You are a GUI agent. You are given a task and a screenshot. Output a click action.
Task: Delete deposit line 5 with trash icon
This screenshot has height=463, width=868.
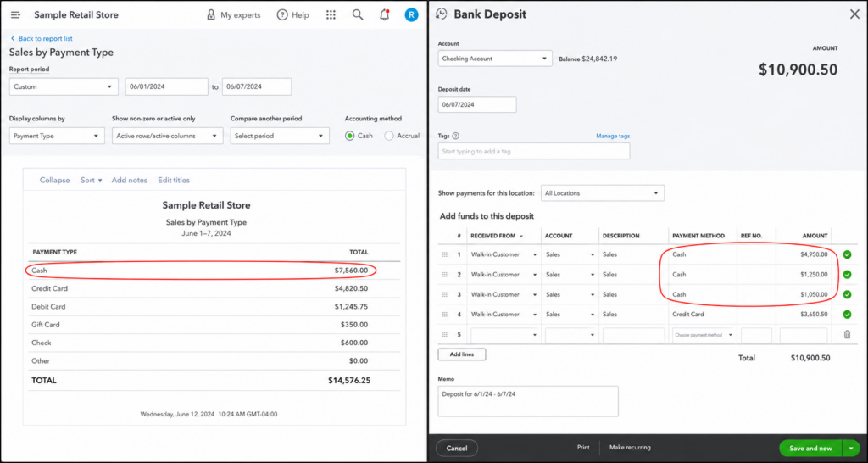click(847, 334)
